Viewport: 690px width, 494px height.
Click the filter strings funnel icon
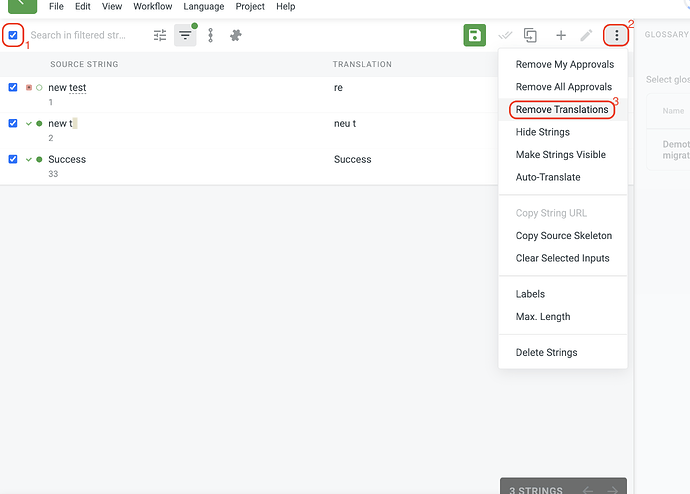click(x=185, y=35)
